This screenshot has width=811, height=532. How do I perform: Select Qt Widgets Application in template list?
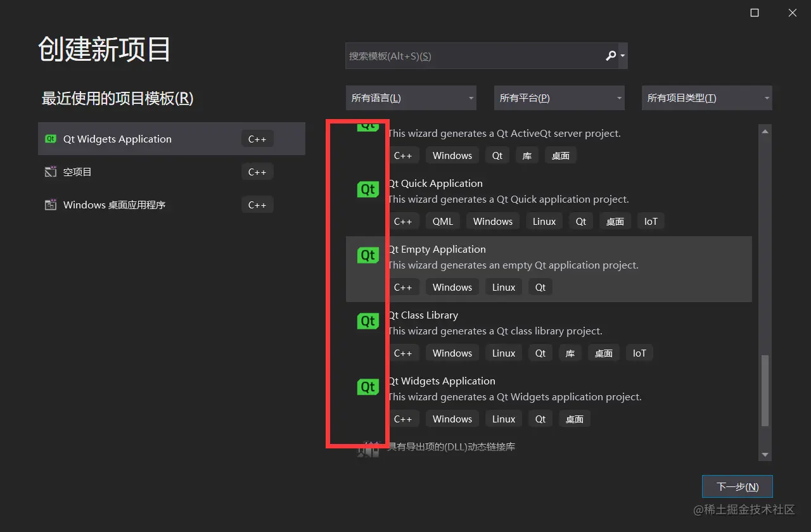click(x=549, y=402)
